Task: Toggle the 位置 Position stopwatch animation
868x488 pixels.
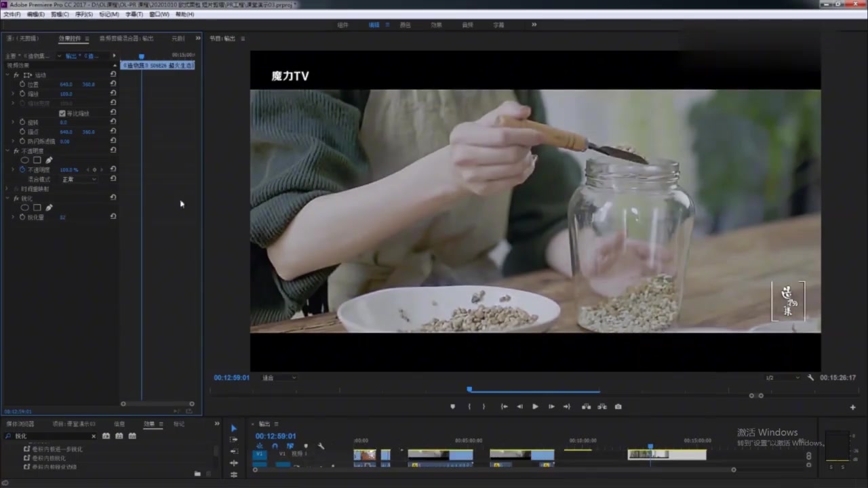Action: point(22,84)
